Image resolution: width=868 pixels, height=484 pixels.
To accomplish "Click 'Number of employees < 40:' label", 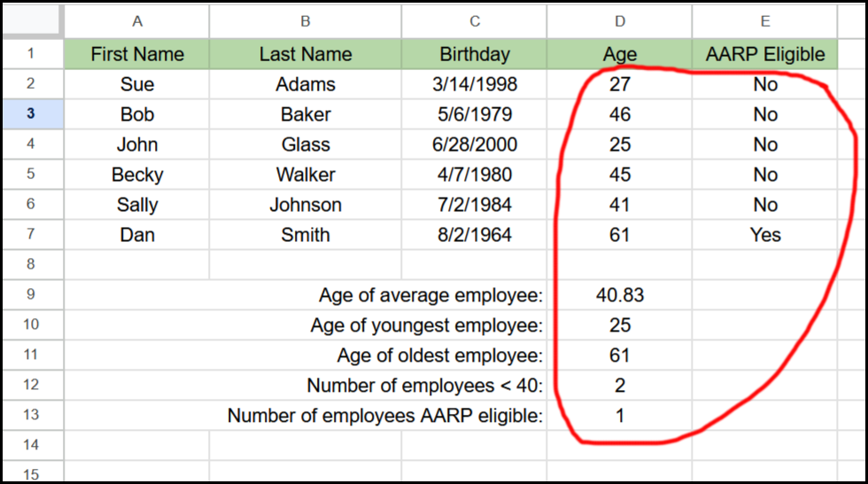I will point(424,386).
